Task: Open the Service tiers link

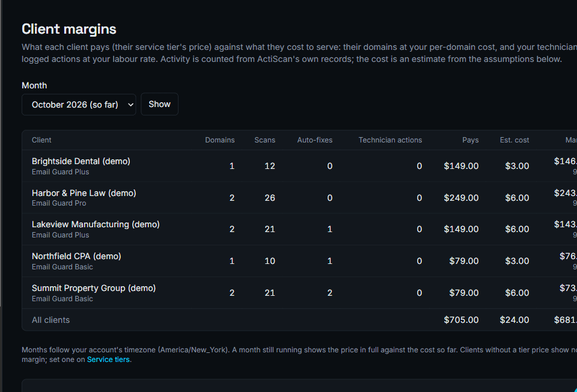Action: 108,360
